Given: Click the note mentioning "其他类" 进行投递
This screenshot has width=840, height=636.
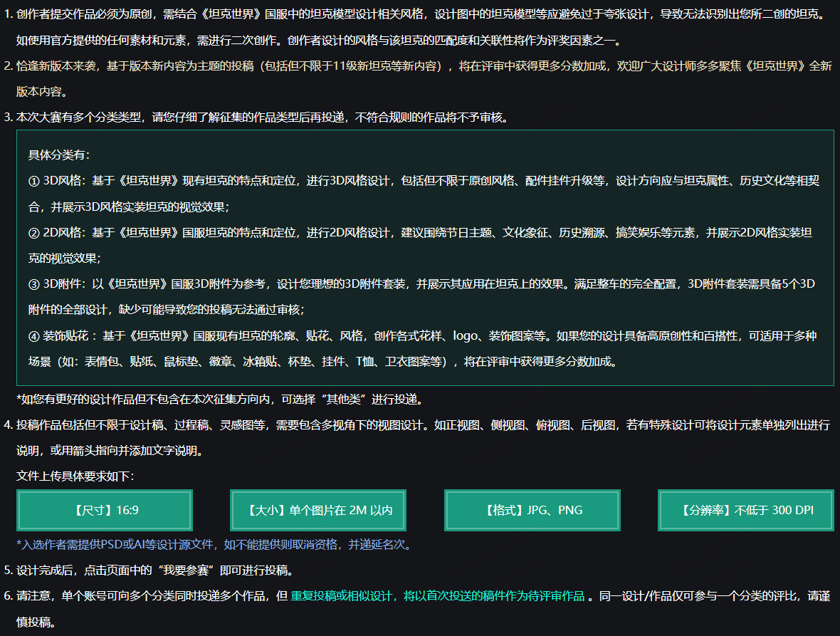Looking at the screenshot, I should point(220,399).
